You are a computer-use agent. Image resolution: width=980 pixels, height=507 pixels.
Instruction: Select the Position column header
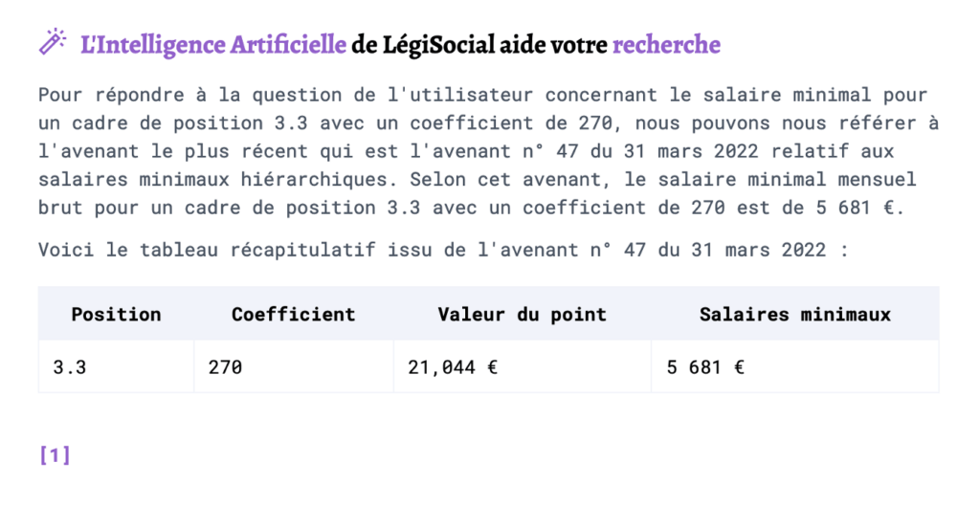(x=116, y=314)
